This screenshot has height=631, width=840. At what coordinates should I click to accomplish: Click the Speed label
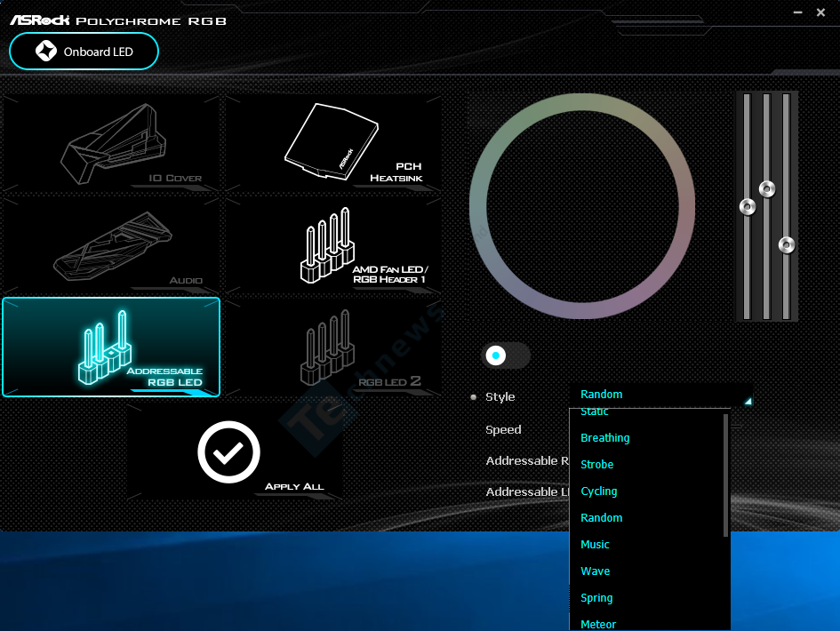[x=503, y=429]
